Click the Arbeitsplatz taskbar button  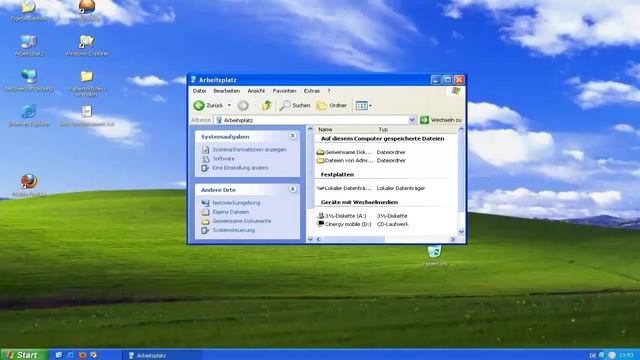point(162,356)
